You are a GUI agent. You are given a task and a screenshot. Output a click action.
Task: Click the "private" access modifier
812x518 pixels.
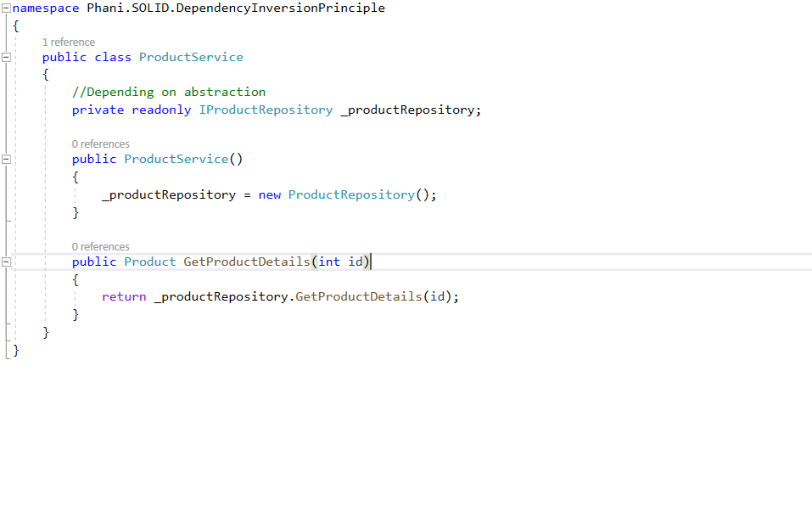(x=98, y=110)
